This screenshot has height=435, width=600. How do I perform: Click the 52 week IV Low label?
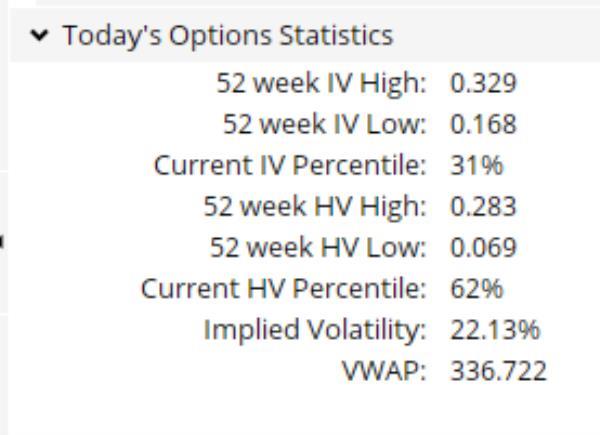(x=325, y=125)
